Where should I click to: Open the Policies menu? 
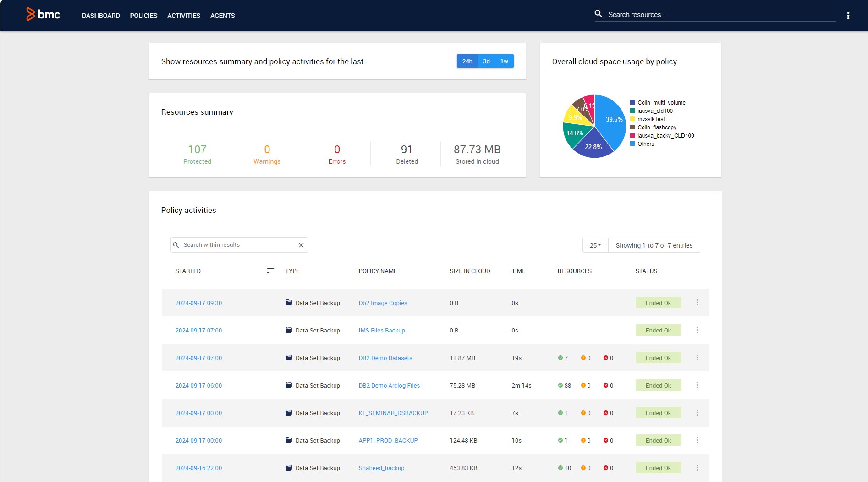tap(143, 16)
